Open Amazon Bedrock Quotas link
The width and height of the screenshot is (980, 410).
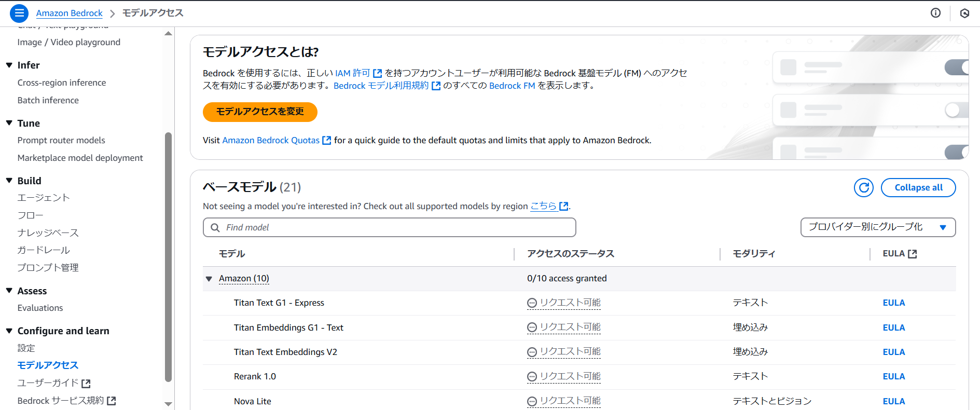(x=271, y=140)
